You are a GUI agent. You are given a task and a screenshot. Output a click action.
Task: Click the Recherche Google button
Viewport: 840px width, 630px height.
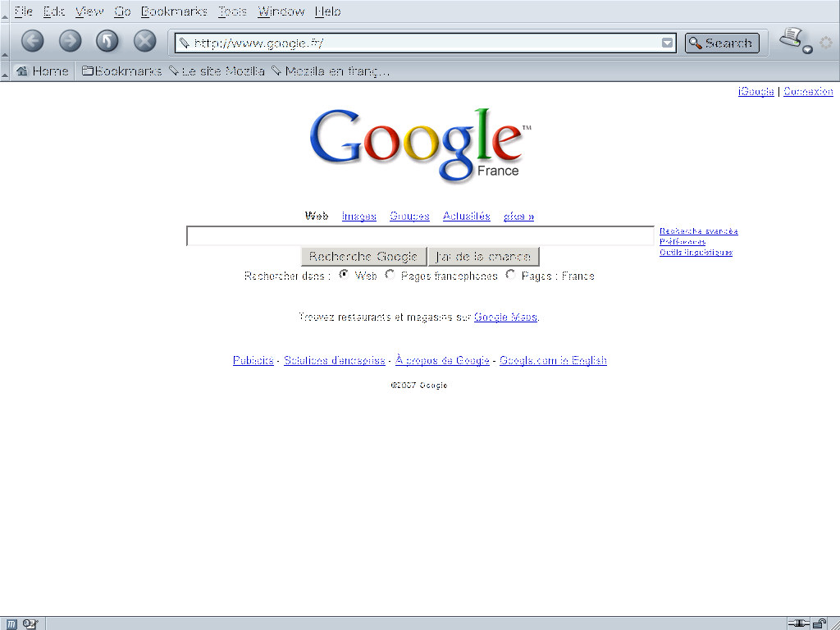(x=363, y=257)
